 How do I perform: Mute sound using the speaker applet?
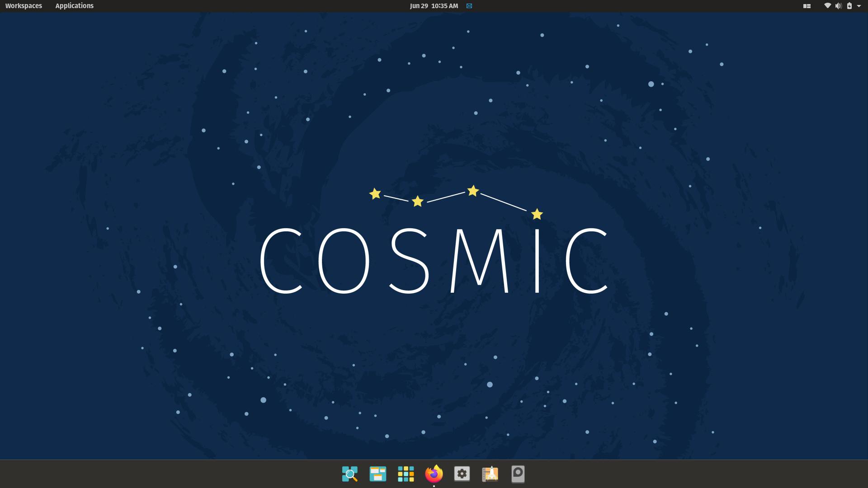[x=838, y=6]
